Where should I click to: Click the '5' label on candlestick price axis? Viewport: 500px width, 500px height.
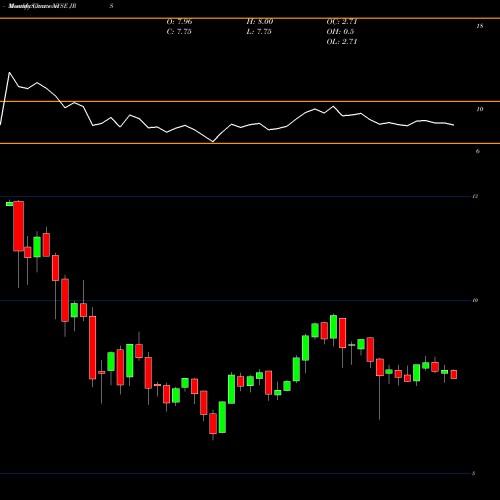coord(473,474)
